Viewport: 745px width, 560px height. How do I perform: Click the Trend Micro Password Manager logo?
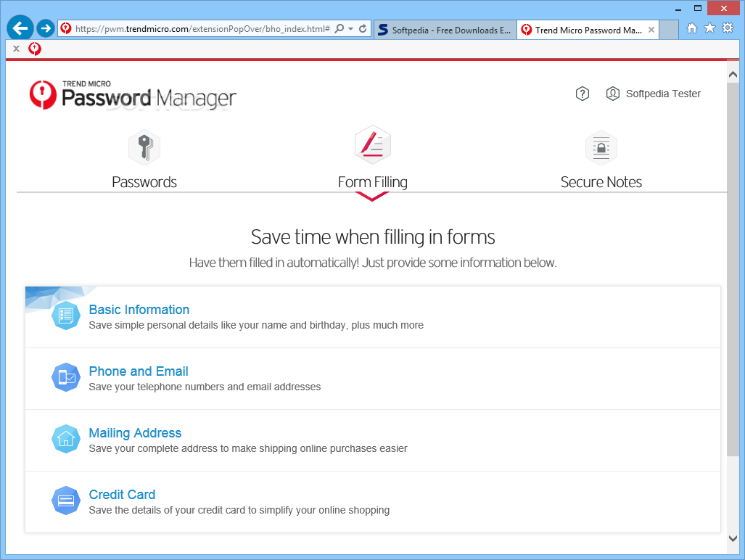[x=133, y=94]
